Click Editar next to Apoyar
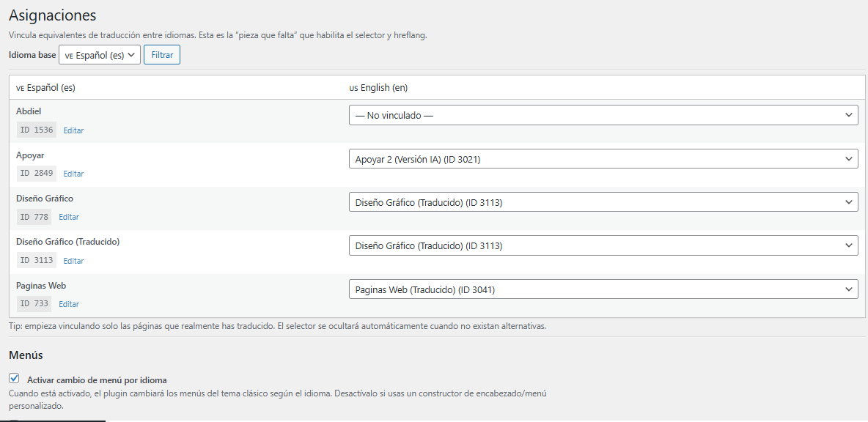Image resolution: width=868 pixels, height=422 pixels. (73, 173)
